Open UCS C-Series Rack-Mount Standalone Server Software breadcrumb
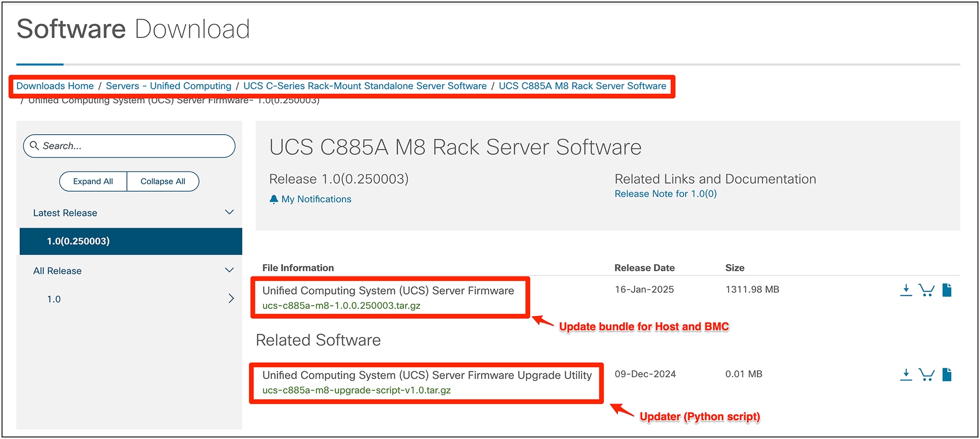The width and height of the screenshot is (980, 439). coord(365,86)
